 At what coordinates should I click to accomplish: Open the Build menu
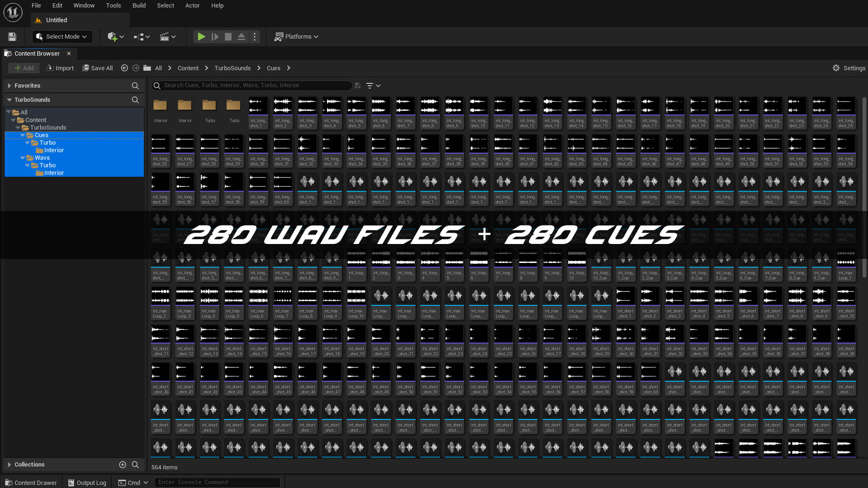pos(139,5)
